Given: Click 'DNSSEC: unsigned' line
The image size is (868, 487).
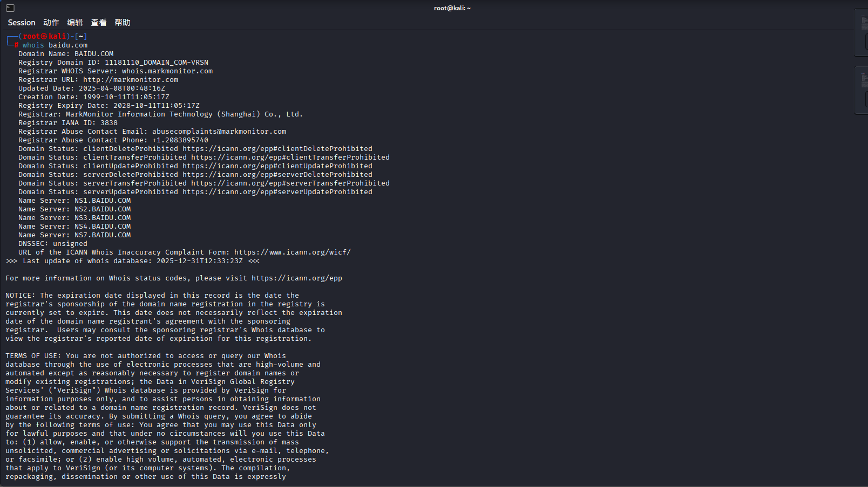Looking at the screenshot, I should click(x=53, y=244).
